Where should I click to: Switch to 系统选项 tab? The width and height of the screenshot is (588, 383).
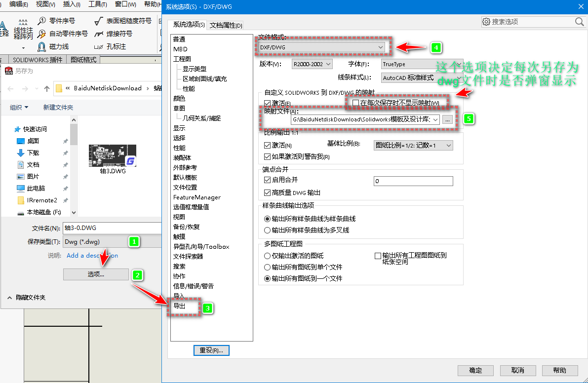coord(188,25)
